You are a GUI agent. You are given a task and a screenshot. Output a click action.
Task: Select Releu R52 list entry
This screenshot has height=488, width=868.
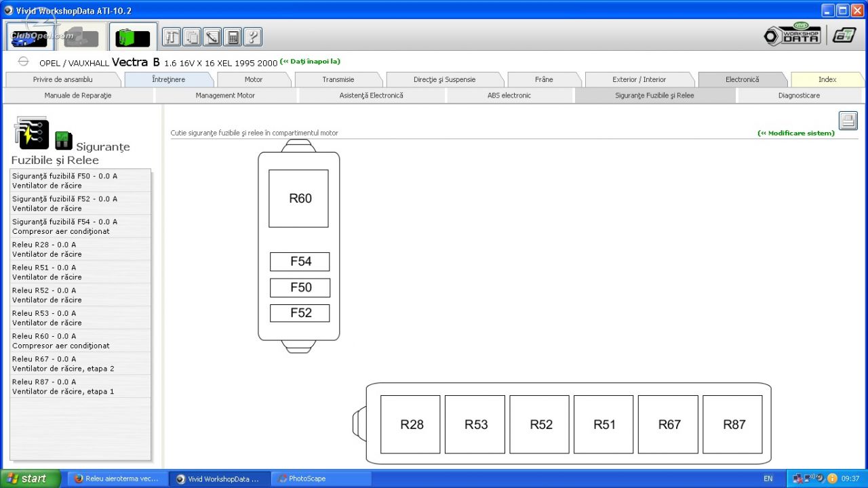click(x=81, y=295)
